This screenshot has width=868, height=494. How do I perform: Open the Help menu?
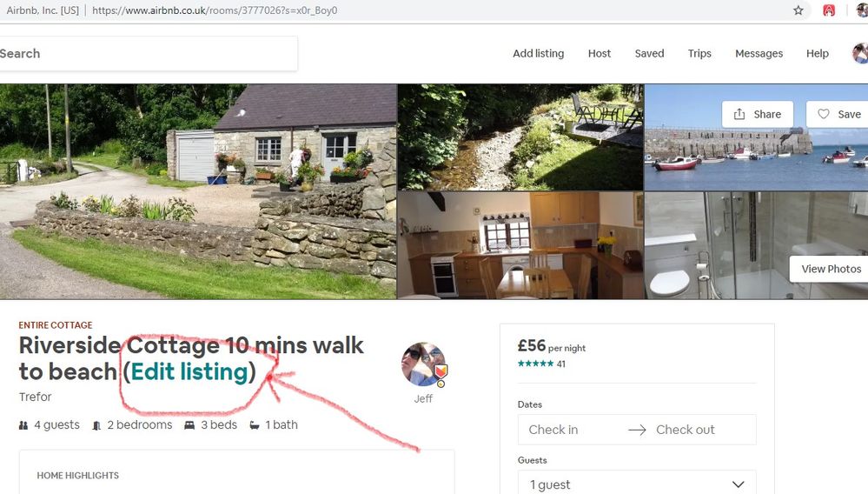pyautogui.click(x=817, y=54)
